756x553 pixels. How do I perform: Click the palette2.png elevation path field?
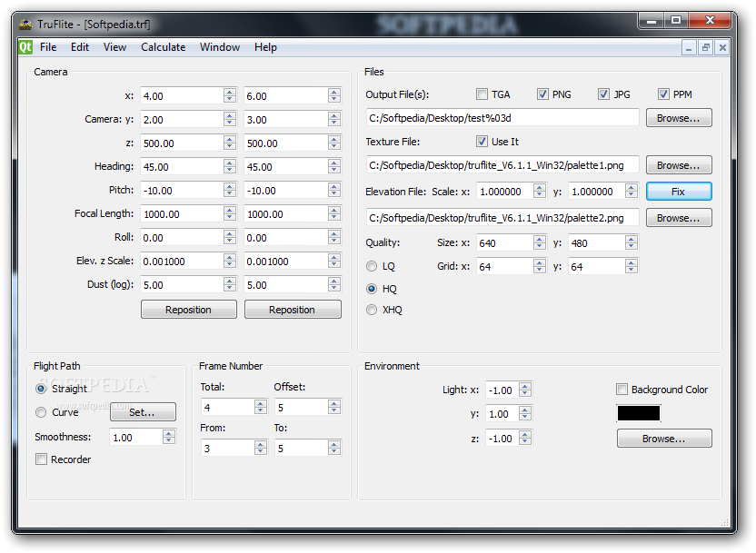502,218
